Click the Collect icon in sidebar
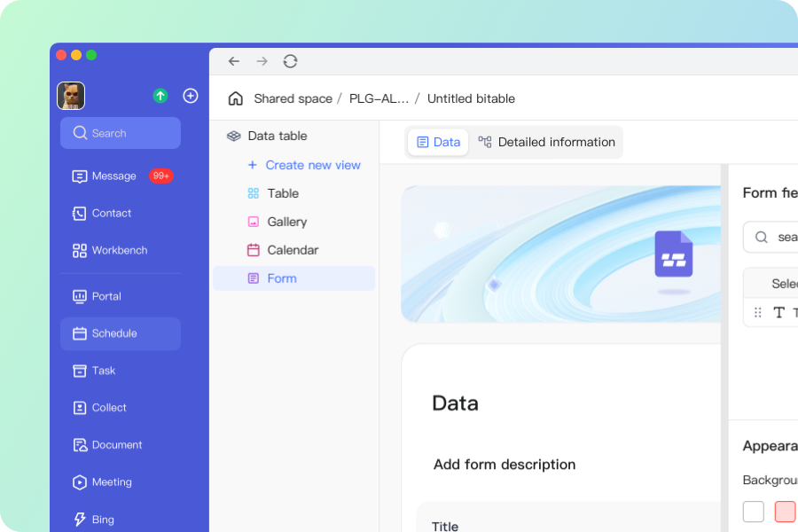This screenshot has height=532, width=798. [80, 408]
